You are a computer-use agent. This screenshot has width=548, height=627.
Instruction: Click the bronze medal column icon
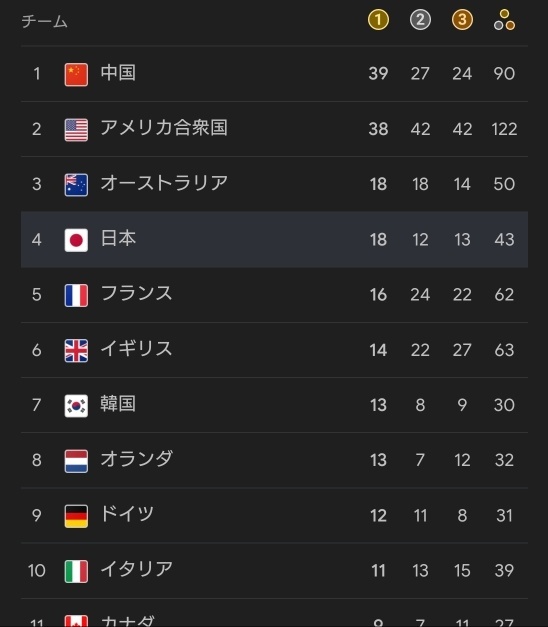[x=462, y=20]
